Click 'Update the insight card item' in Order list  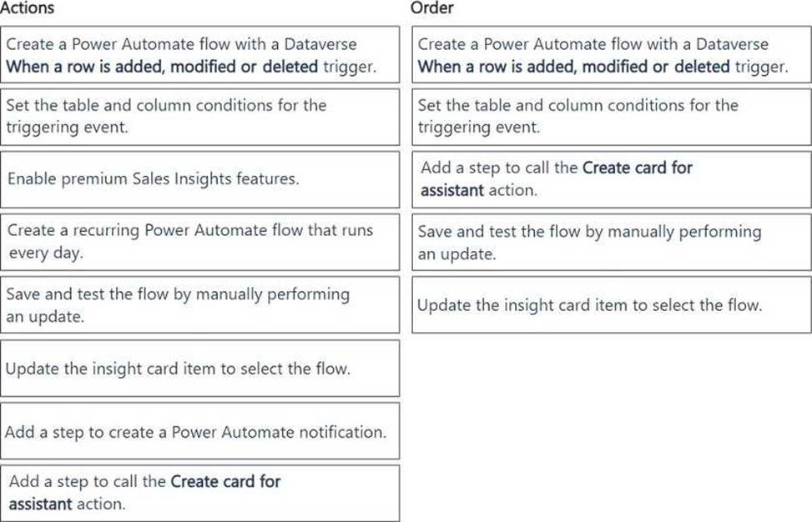coord(612,304)
